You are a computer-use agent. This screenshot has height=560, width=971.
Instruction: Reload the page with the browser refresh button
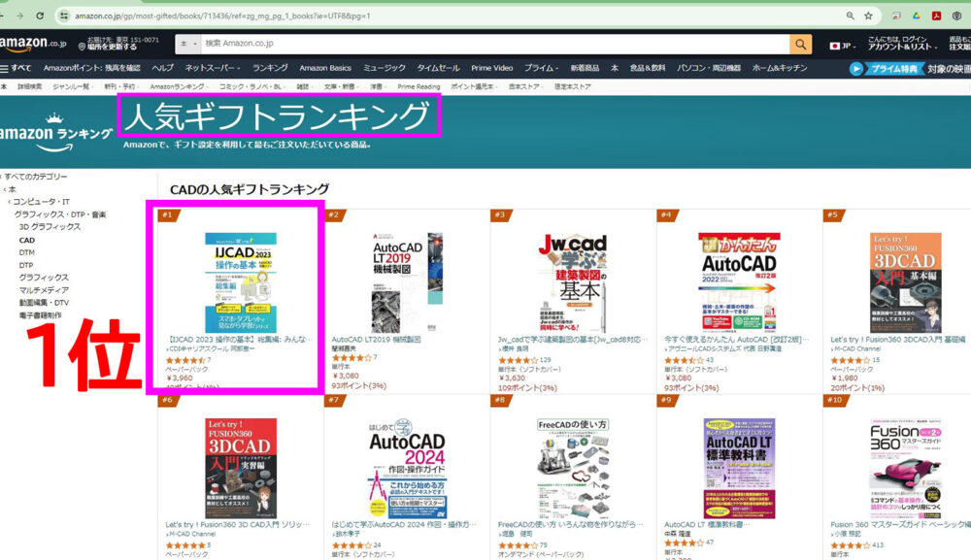click(x=40, y=16)
